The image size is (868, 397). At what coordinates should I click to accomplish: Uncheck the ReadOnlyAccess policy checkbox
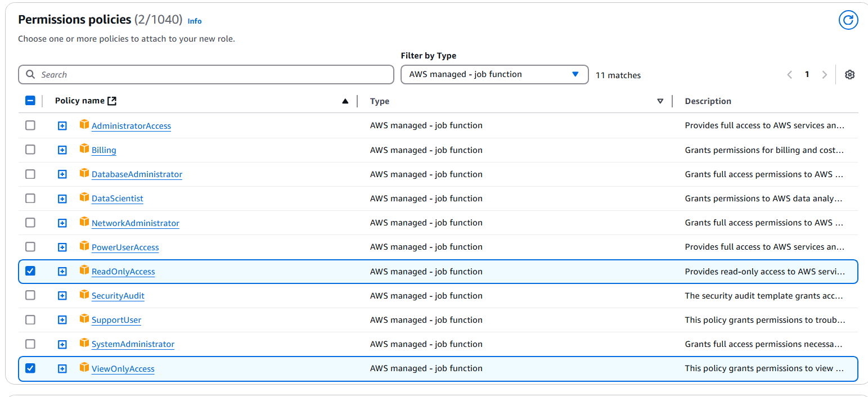(x=30, y=271)
